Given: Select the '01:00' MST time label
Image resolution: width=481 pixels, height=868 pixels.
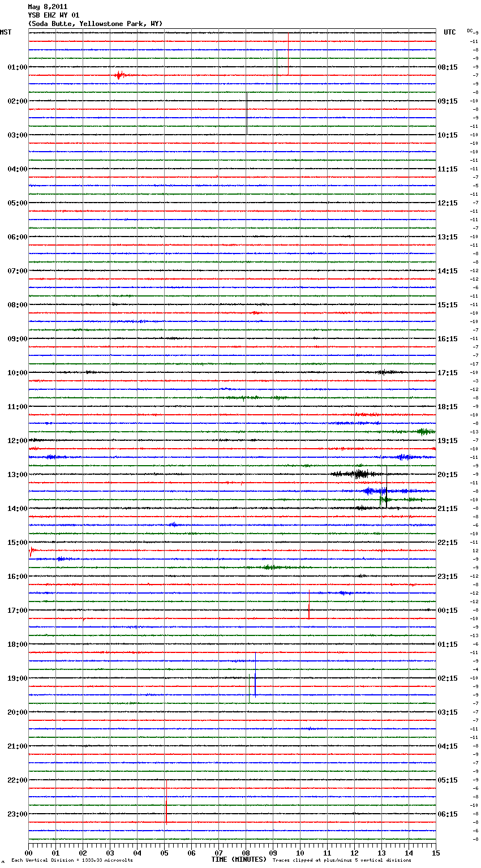Looking at the screenshot, I should click(x=18, y=67).
